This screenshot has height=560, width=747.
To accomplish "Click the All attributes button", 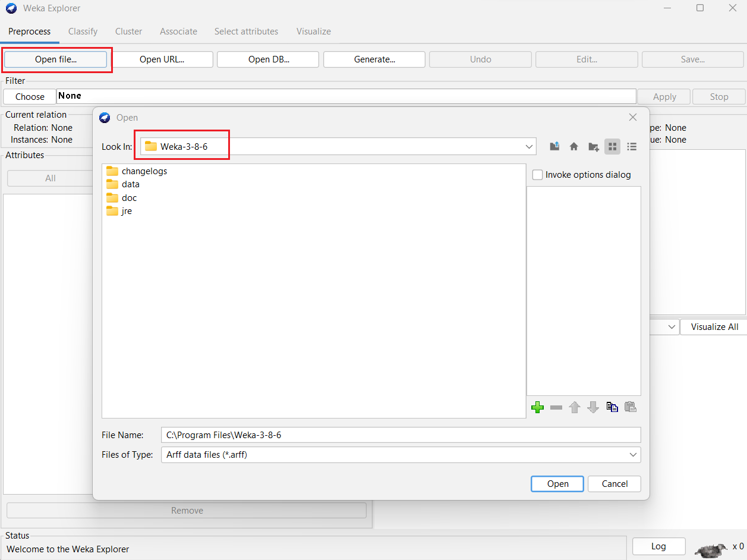I will pyautogui.click(x=51, y=178).
